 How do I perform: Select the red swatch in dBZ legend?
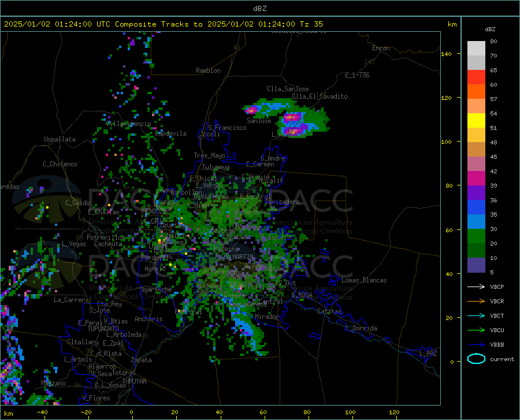pyautogui.click(x=476, y=77)
